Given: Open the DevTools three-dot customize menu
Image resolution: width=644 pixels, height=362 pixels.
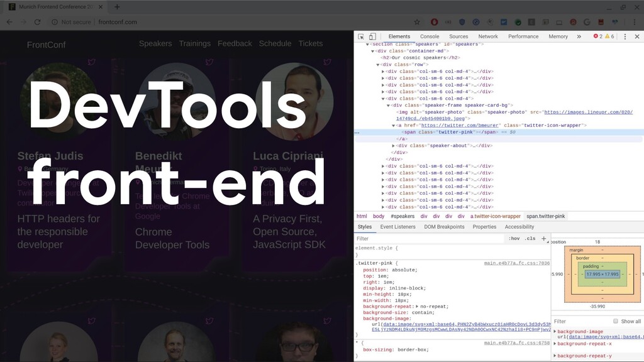Looking at the screenshot, I should coord(625,36).
